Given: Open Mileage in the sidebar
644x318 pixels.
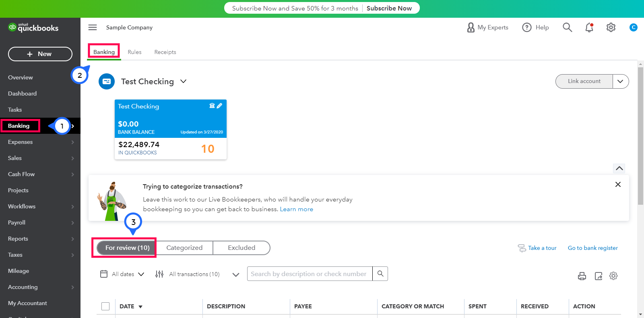Looking at the screenshot, I should (x=19, y=271).
